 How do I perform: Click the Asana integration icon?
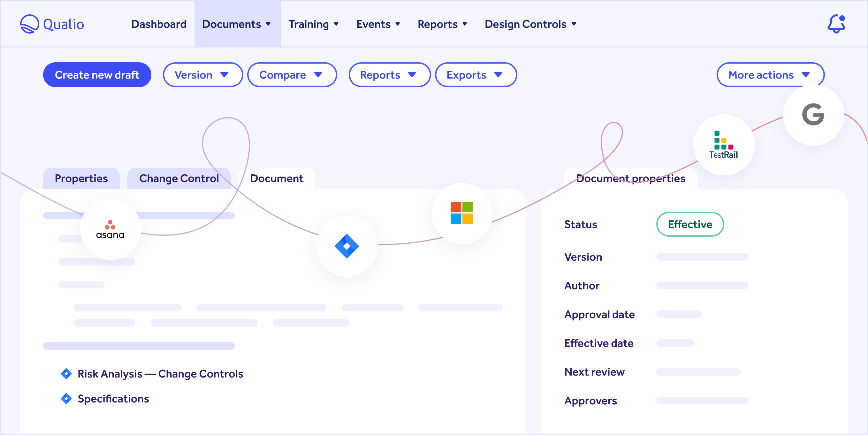[x=110, y=229]
